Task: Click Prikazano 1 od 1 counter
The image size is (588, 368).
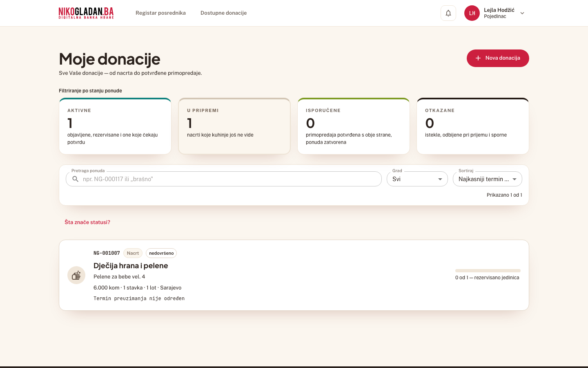Action: [504, 195]
